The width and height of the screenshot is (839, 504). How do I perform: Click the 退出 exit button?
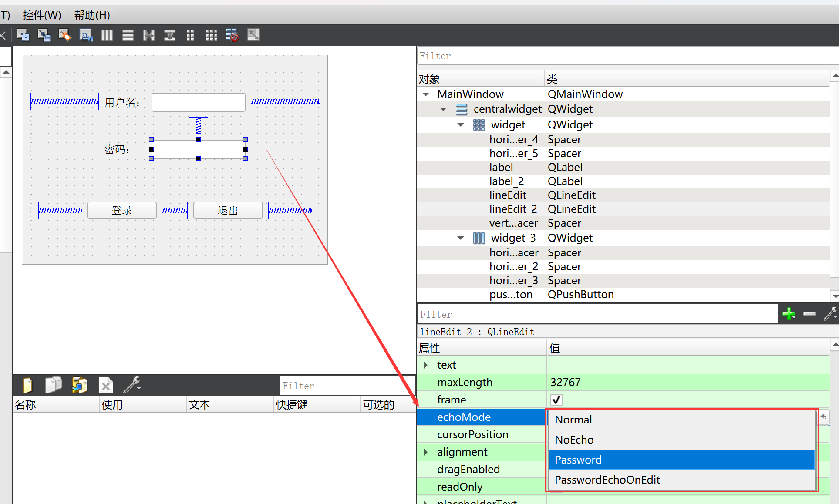click(226, 209)
